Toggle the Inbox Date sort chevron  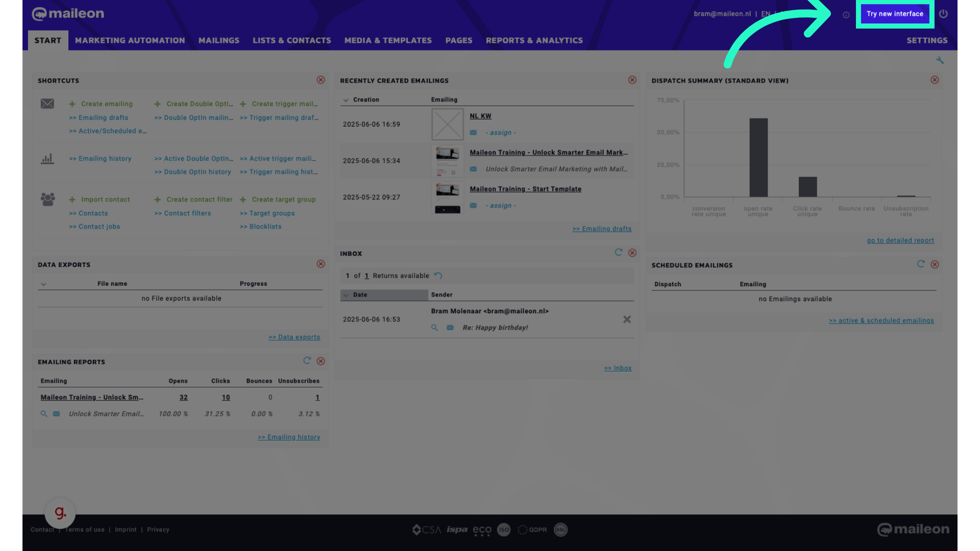(346, 295)
